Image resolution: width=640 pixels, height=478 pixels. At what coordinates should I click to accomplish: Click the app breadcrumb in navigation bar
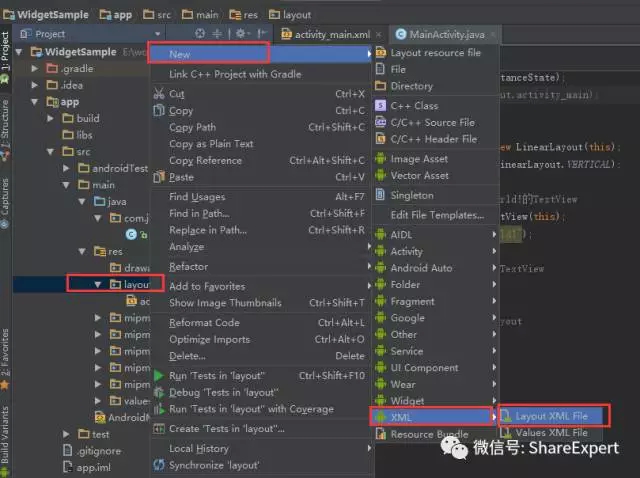point(116,15)
